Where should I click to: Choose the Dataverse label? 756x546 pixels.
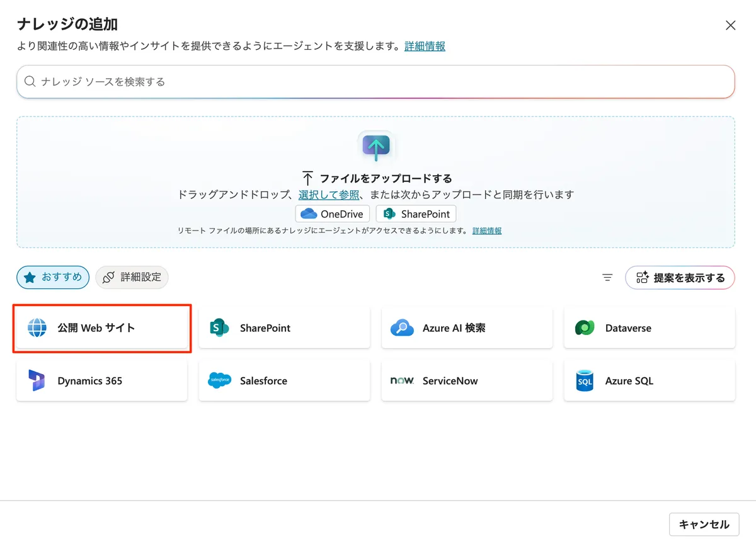coord(628,328)
